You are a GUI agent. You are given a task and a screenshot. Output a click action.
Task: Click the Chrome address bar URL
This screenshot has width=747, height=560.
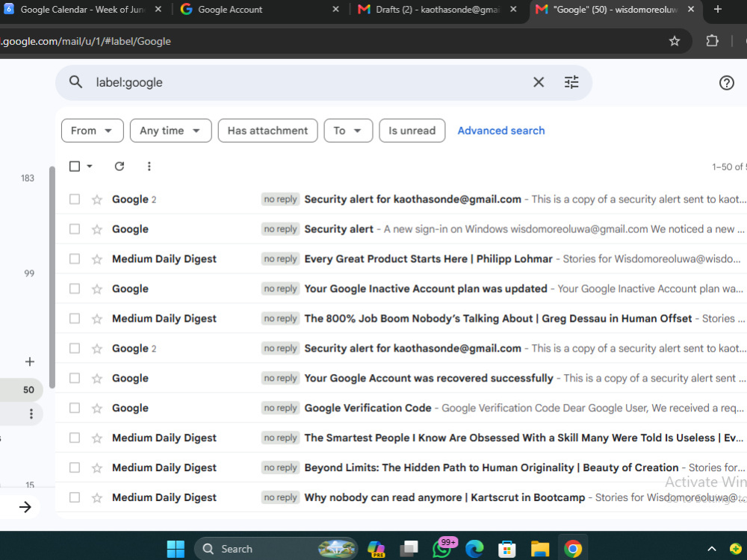86,41
